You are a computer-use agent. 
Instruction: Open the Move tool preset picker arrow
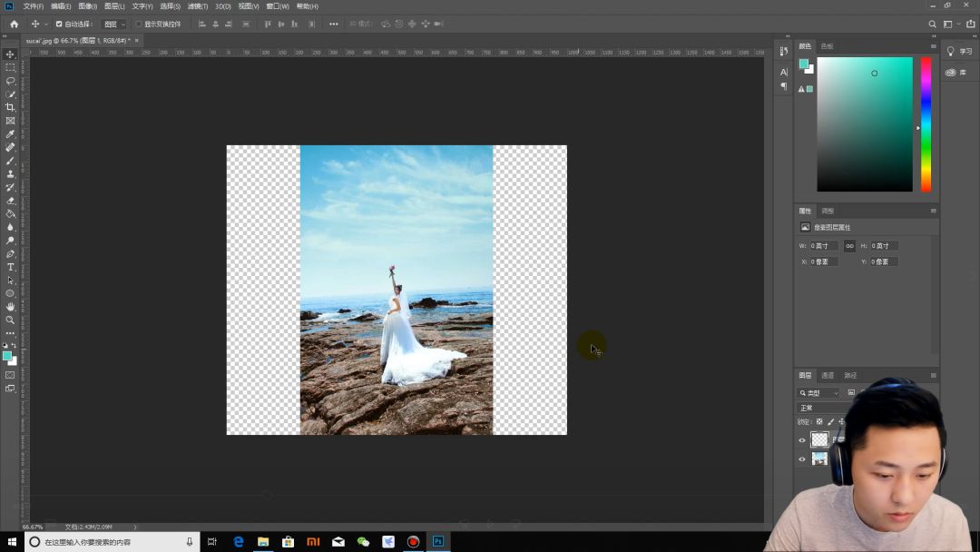coord(45,24)
